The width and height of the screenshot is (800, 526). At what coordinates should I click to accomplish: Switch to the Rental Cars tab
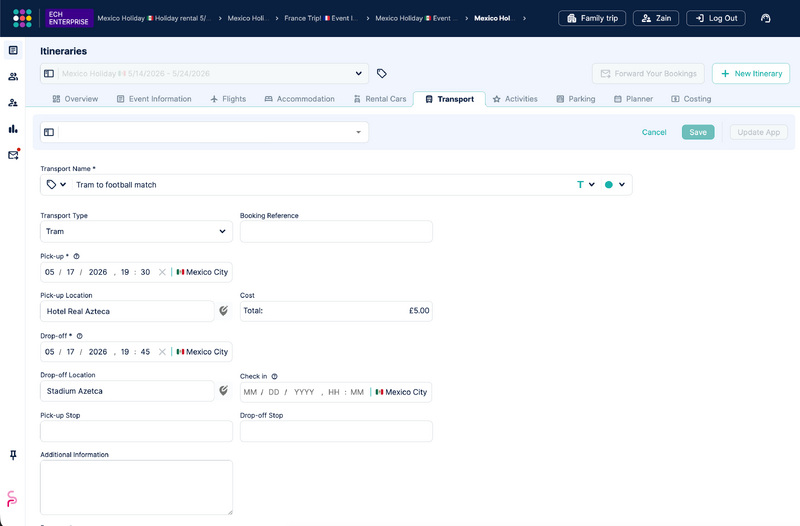[x=380, y=98]
